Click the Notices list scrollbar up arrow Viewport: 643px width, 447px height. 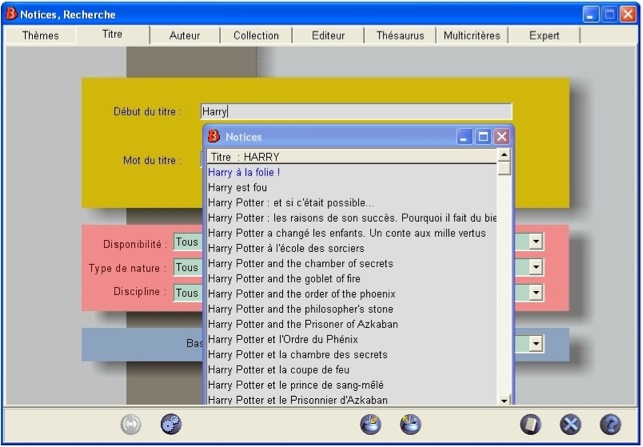tap(504, 155)
